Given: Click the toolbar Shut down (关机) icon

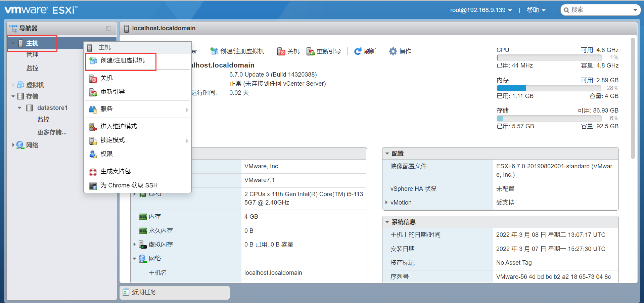Looking at the screenshot, I should [x=281, y=51].
